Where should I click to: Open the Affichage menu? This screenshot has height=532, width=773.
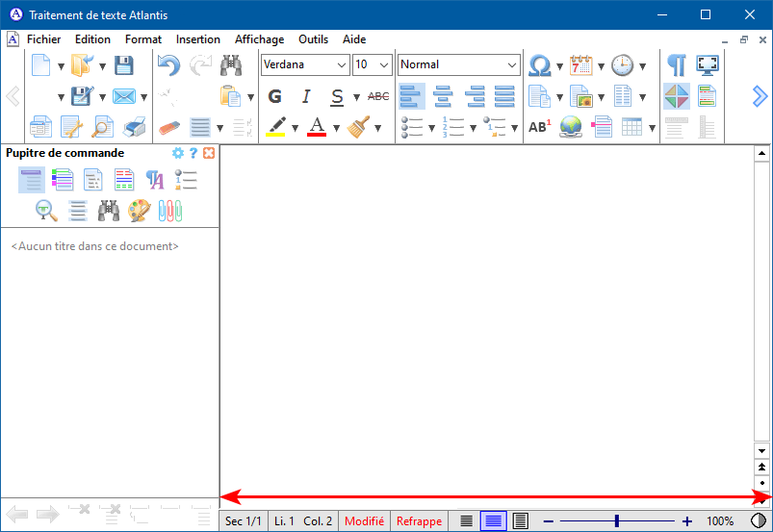pos(259,39)
